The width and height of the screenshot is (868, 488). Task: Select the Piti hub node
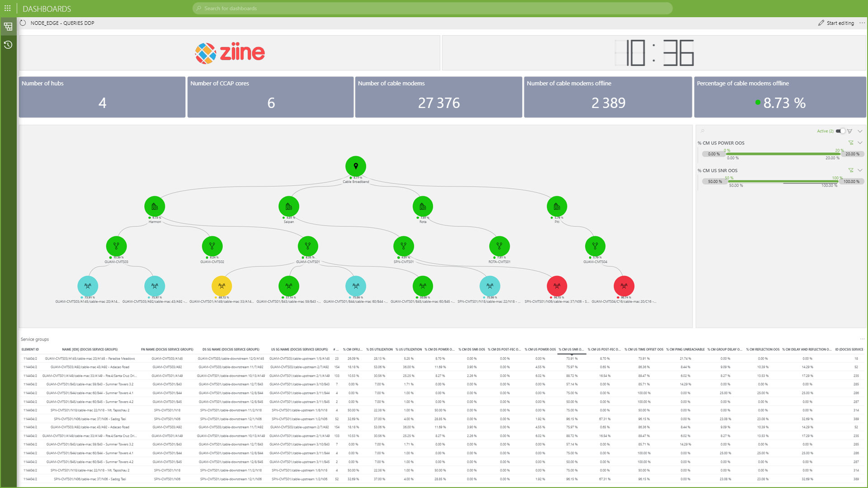point(557,206)
